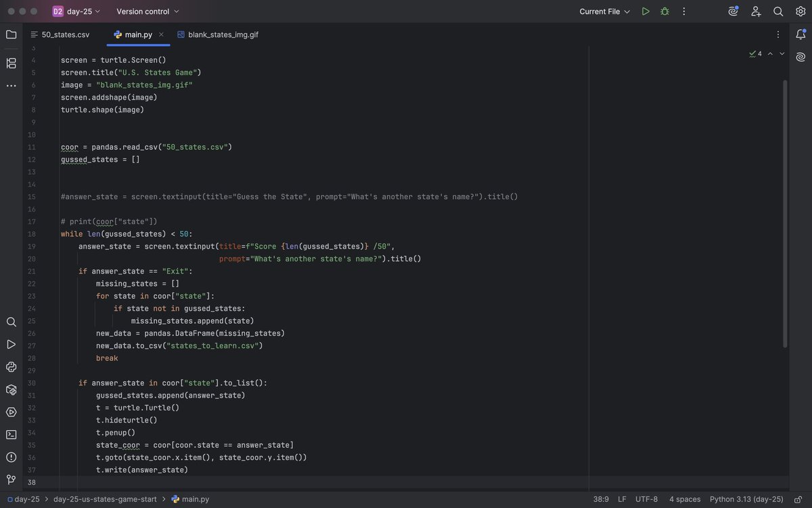Open Search Everywhere magnifier in title bar
This screenshot has width=812, height=508.
pyautogui.click(x=778, y=12)
